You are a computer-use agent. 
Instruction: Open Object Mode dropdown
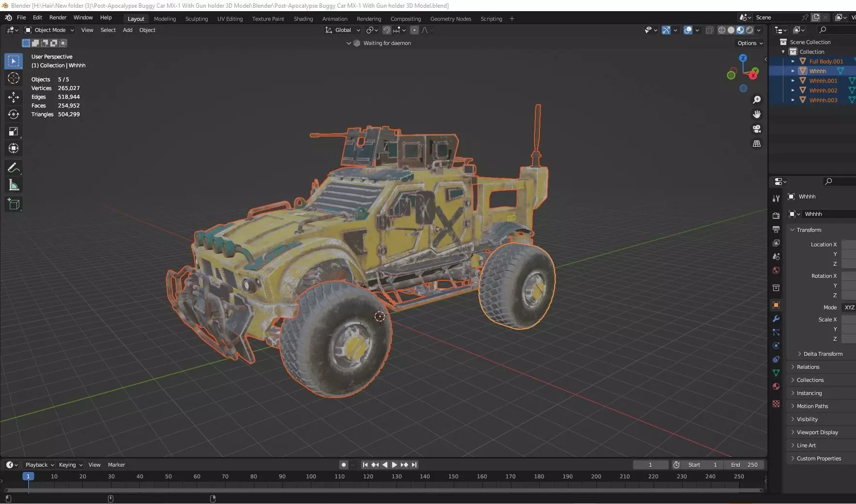49,30
